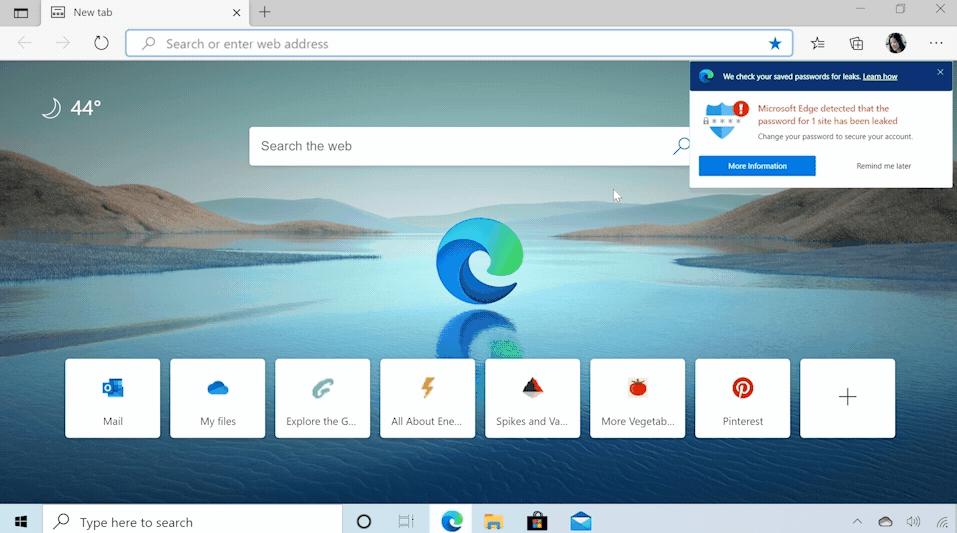Add a new quick link tile

click(847, 398)
